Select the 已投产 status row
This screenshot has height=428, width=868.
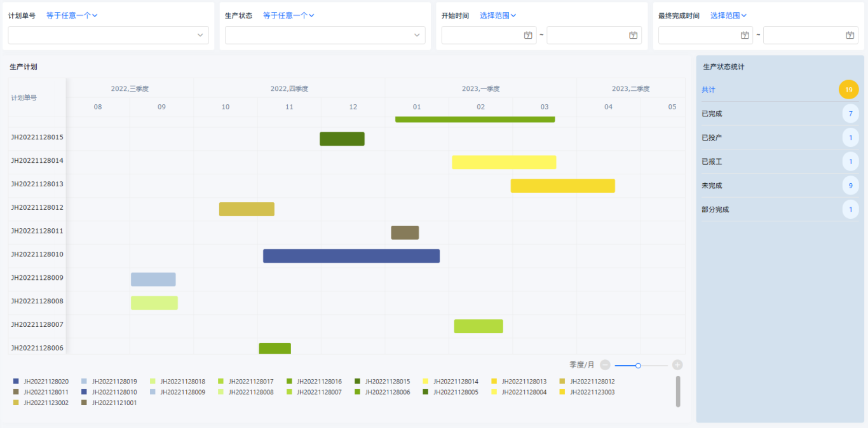780,137
